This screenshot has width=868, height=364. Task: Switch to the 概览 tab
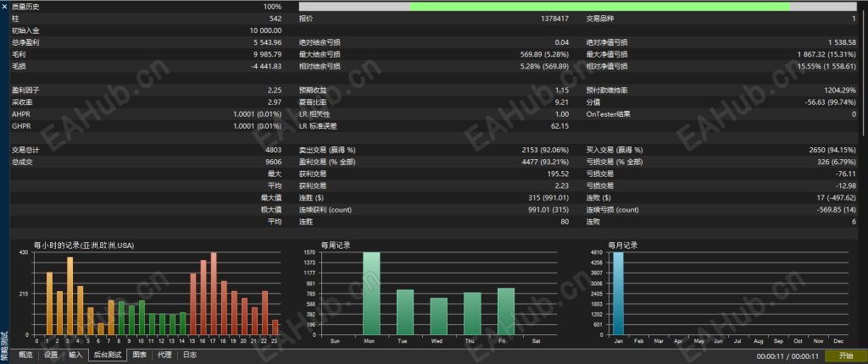pyautogui.click(x=25, y=356)
